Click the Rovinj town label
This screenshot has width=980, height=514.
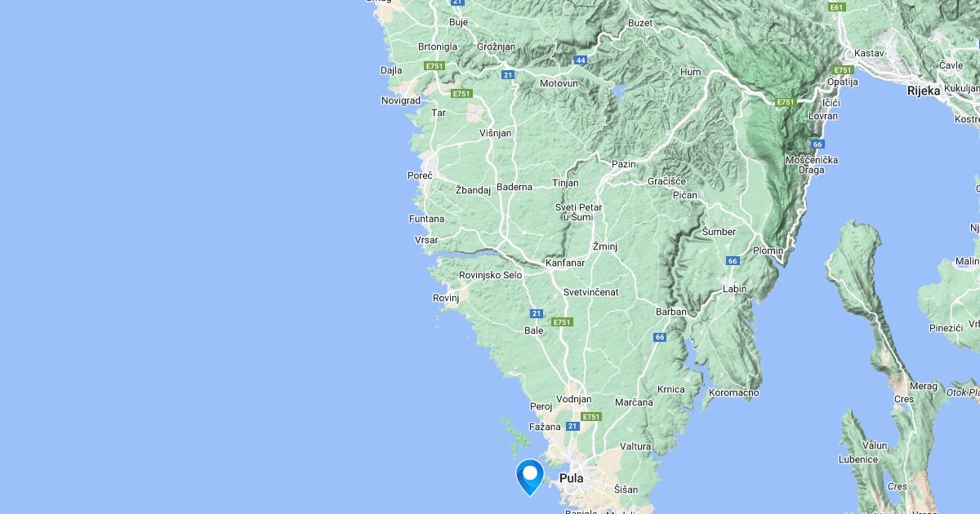[x=446, y=298]
